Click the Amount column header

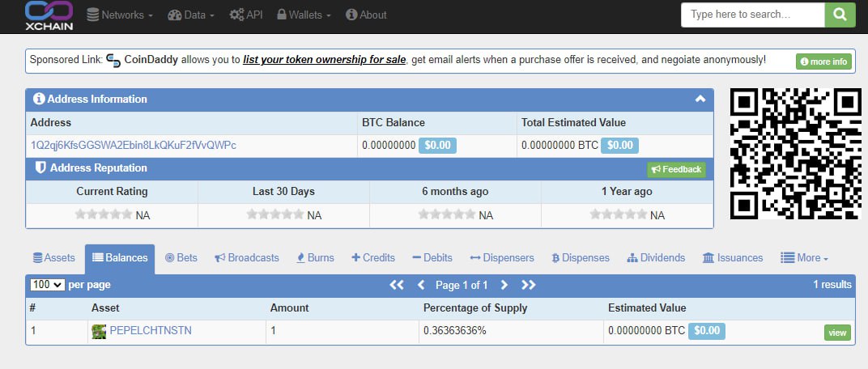290,308
